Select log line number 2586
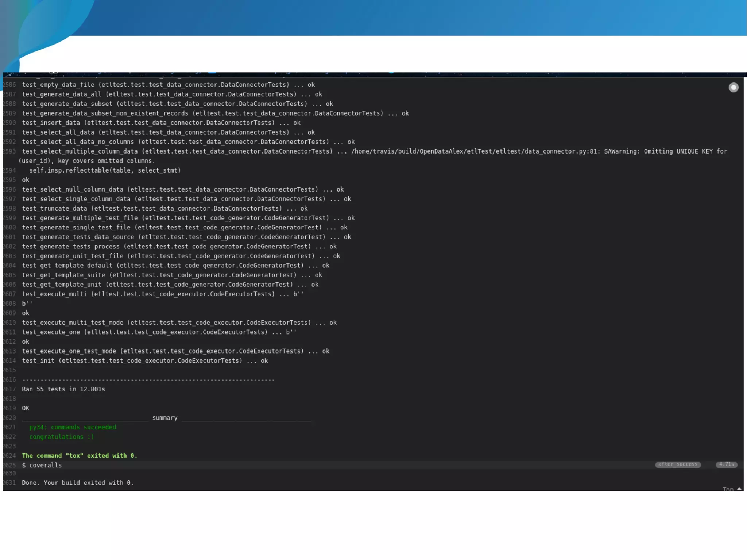This screenshot has width=747, height=560. (9, 85)
